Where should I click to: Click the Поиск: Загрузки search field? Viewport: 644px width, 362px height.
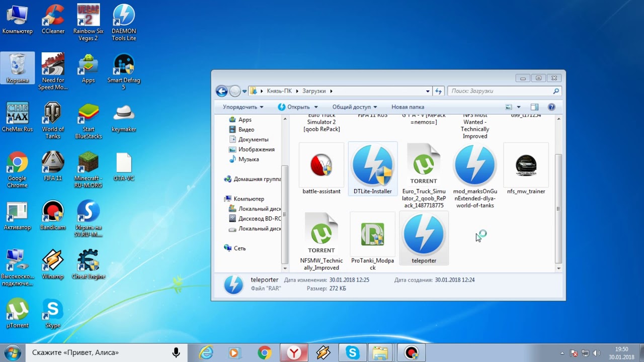(504, 92)
